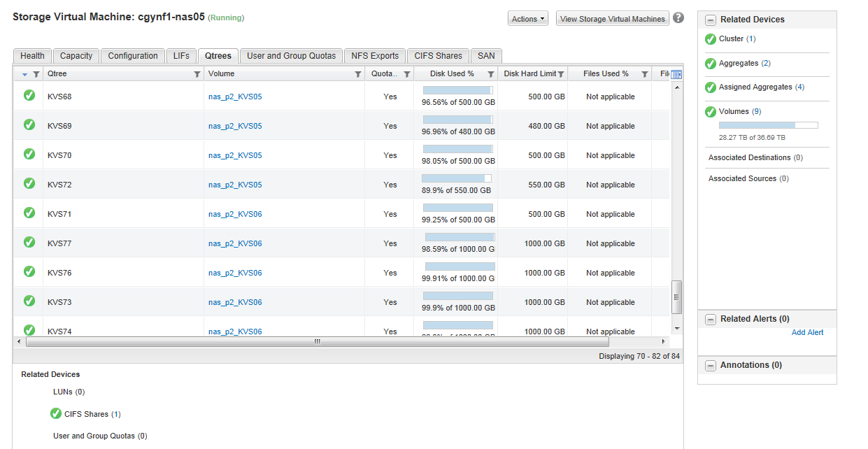Image resolution: width=868 pixels, height=449 pixels.
Task: Click the Volume column filter icon
Action: click(x=358, y=74)
